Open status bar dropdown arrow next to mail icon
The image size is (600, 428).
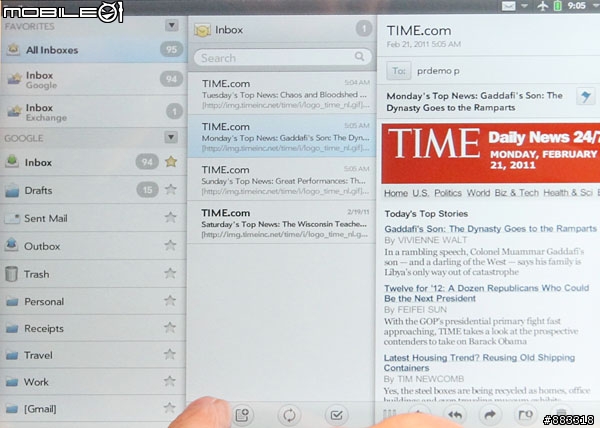[525, 6]
